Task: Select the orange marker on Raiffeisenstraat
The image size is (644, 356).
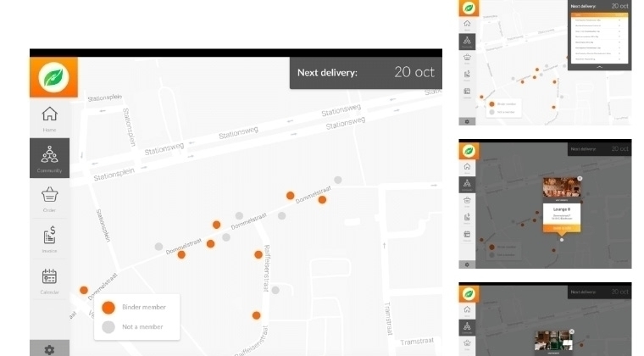Action: (258, 254)
